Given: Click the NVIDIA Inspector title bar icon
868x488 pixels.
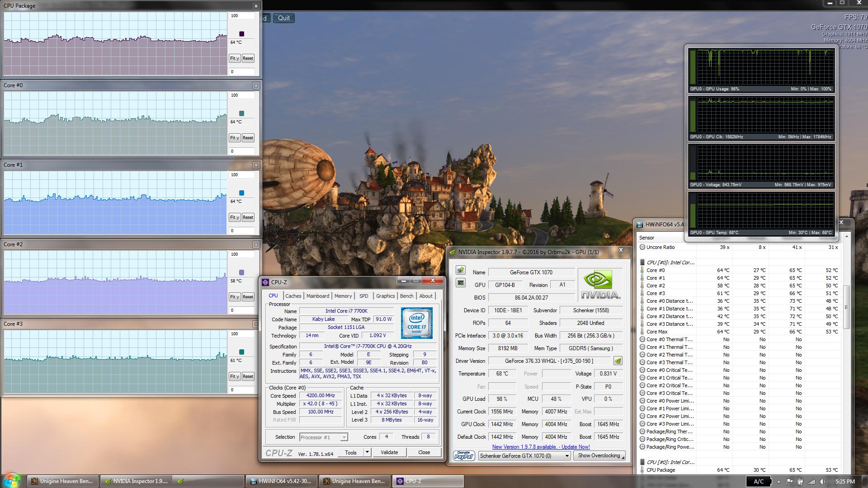Looking at the screenshot, I should tap(453, 252).
